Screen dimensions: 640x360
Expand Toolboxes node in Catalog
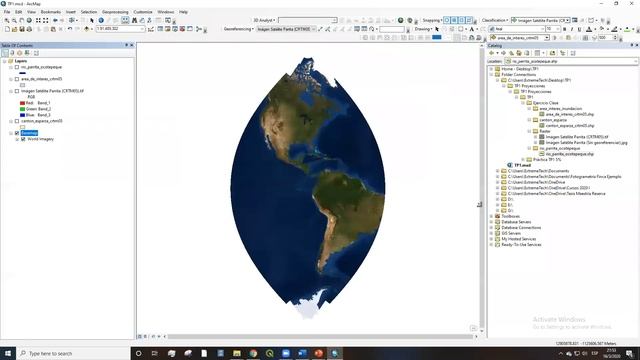491,216
